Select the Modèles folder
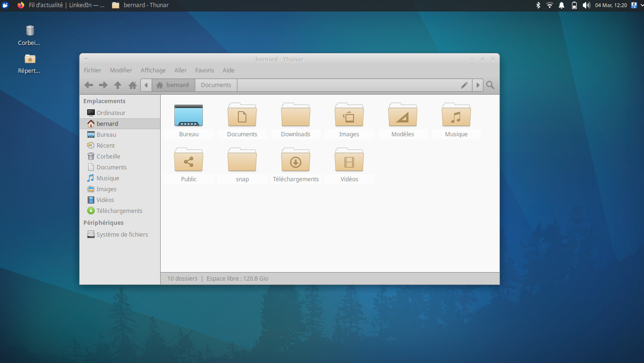 click(402, 115)
